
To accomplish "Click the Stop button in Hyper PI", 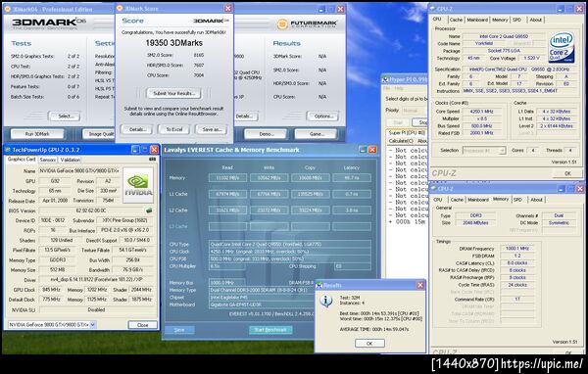I will click(420, 122).
